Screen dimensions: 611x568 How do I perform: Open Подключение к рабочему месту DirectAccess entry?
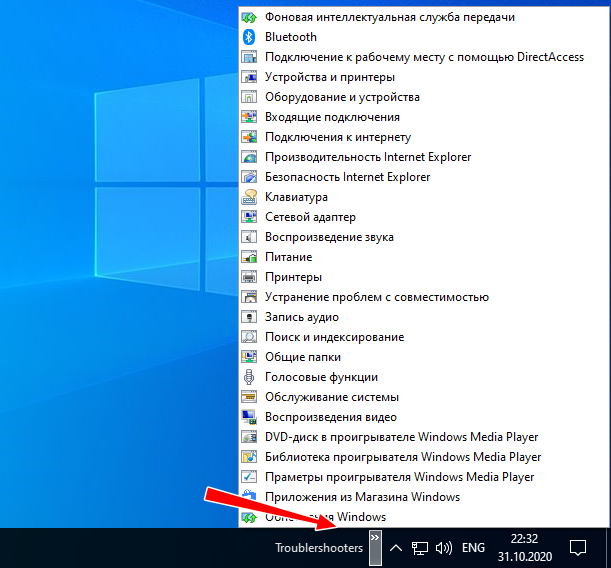click(x=424, y=57)
